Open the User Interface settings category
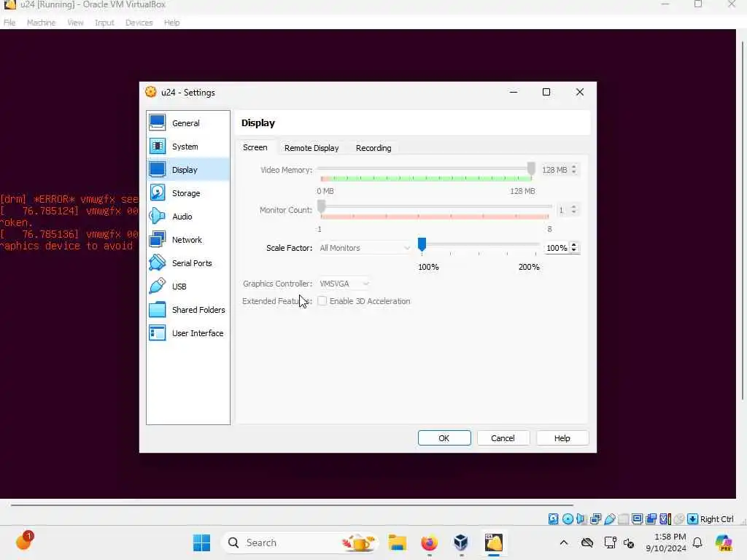The width and height of the screenshot is (747, 560). [x=188, y=332]
